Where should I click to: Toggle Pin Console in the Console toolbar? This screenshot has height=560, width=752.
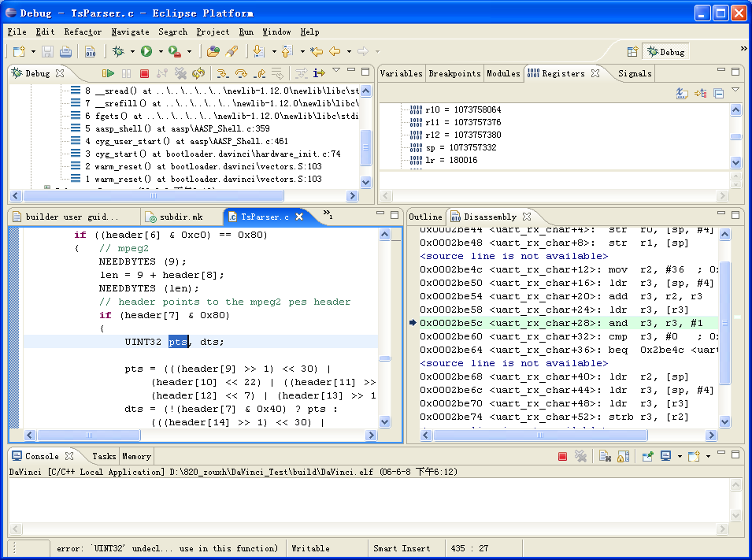(648, 456)
